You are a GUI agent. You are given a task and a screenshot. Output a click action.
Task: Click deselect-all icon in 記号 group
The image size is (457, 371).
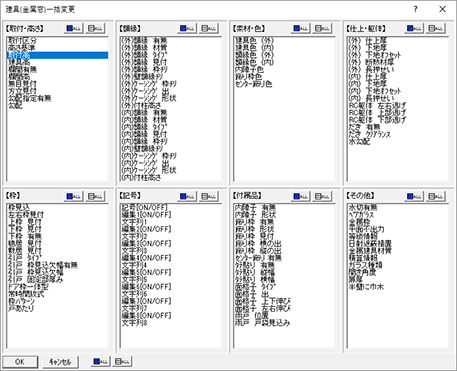[209, 197]
